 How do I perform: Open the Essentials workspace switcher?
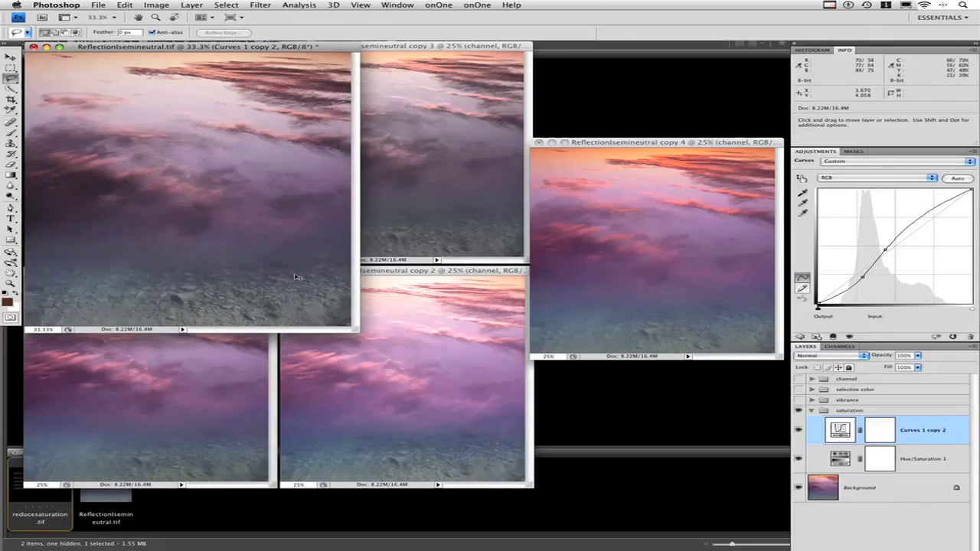(942, 17)
